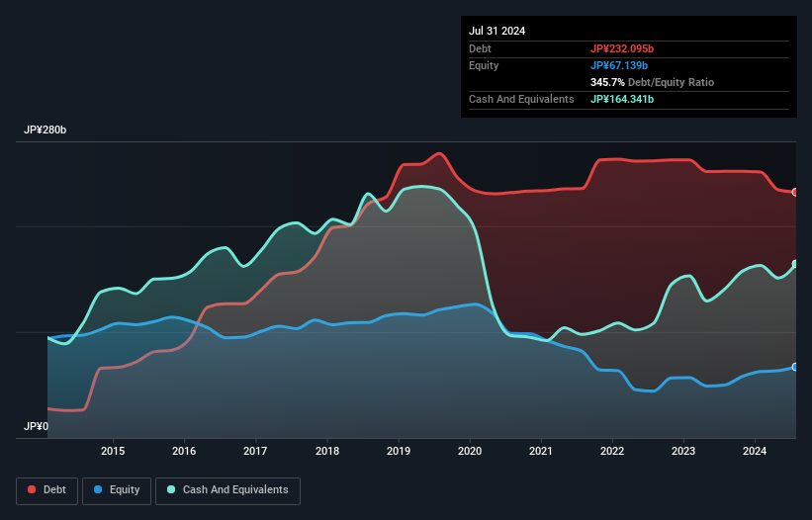
Task: Click the JP¥0 y-axis label
Action: [x=36, y=426]
